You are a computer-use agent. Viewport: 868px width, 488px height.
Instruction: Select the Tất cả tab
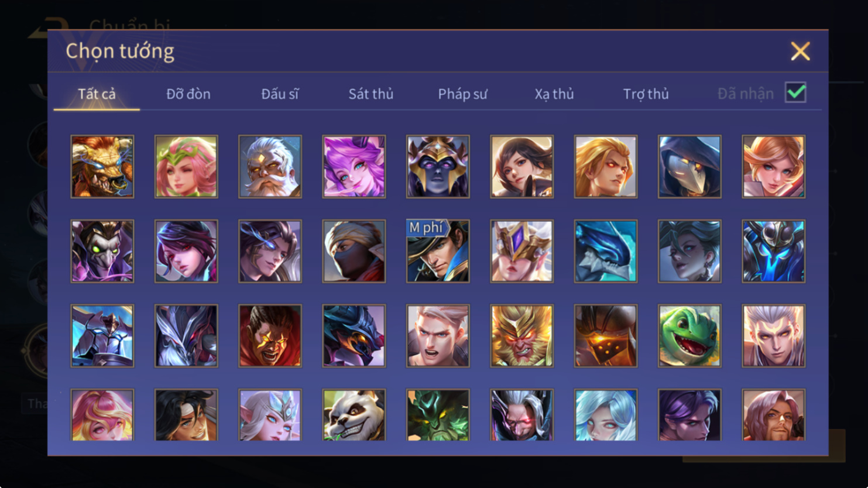[x=97, y=94]
